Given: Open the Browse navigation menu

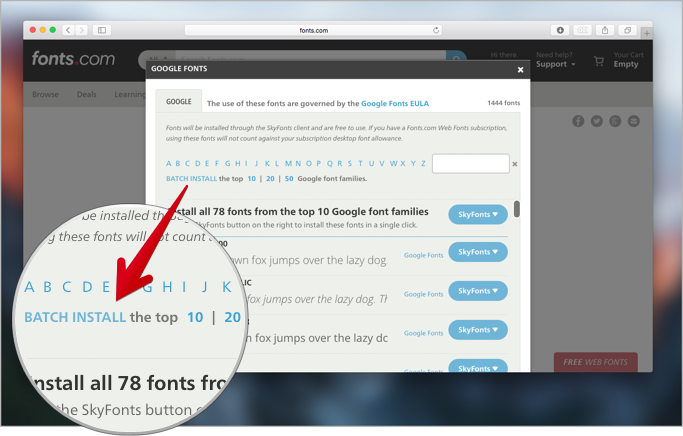Looking at the screenshot, I should 45,94.
